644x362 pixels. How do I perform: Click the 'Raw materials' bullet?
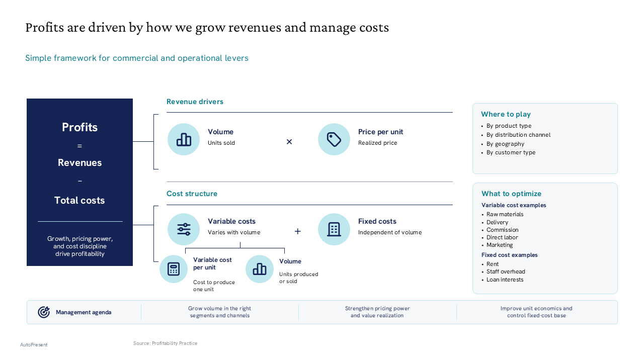click(505, 214)
